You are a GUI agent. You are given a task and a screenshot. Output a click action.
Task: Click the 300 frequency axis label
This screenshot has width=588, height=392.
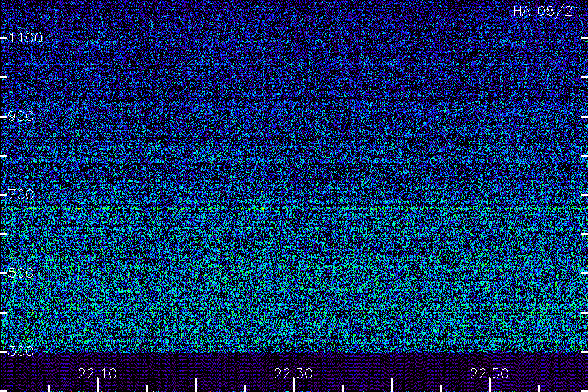21,351
